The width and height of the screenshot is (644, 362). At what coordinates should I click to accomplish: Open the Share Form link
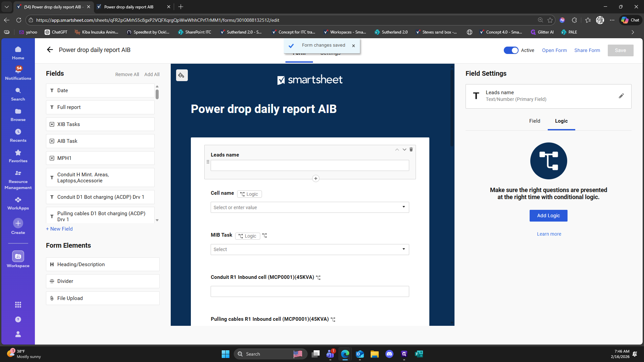[x=587, y=50]
